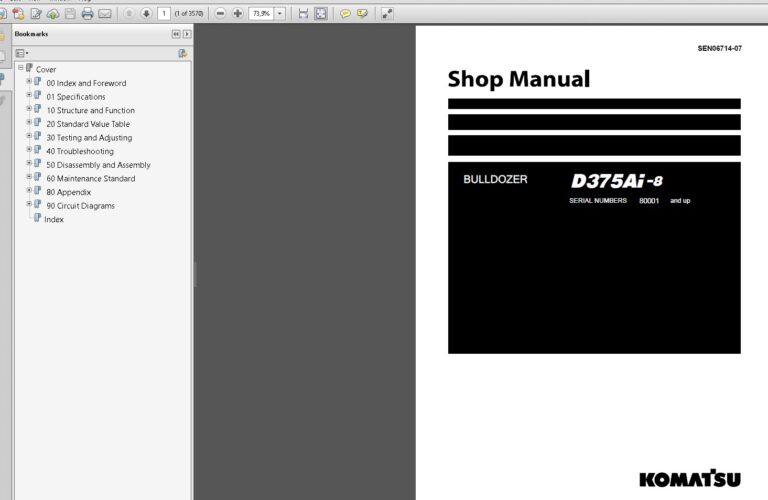Expand the 60 Maintenance Standard bookmark
This screenshot has height=500, width=768.
pos(29,177)
